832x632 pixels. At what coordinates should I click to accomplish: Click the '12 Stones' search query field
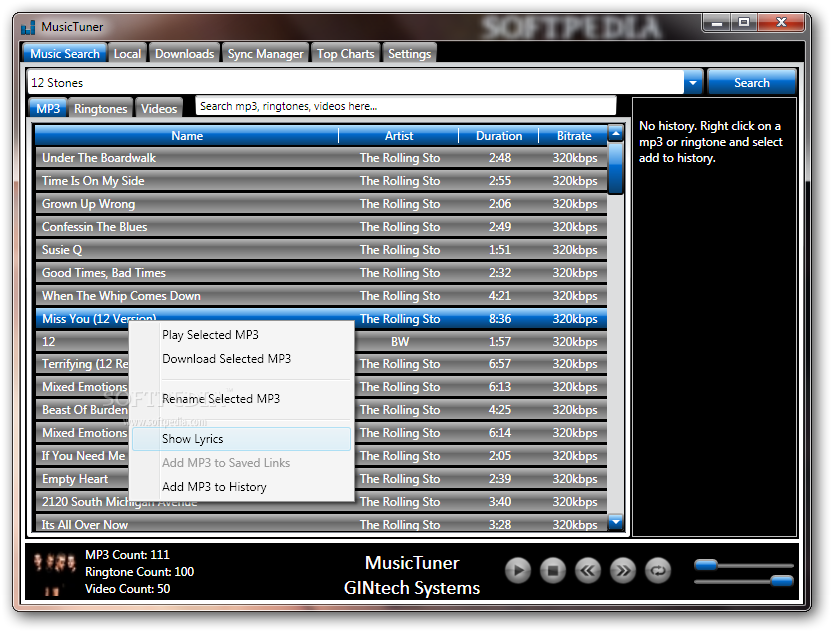(x=356, y=83)
